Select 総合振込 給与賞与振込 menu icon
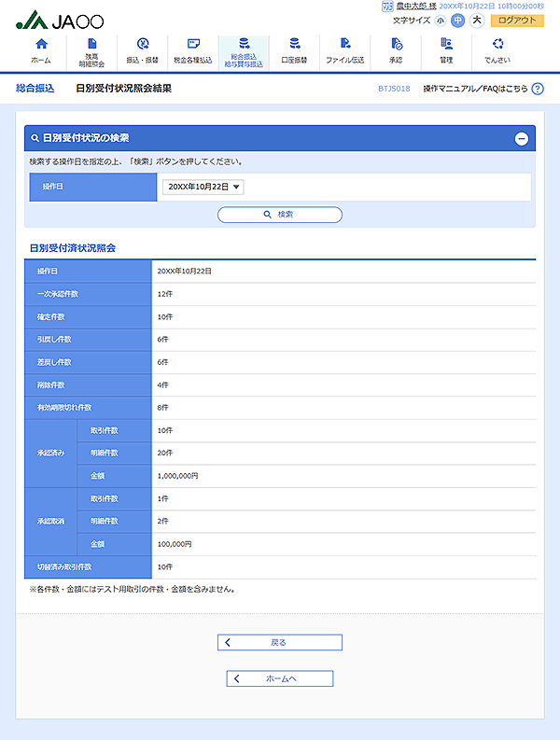This screenshot has height=740, width=560. 244,44
